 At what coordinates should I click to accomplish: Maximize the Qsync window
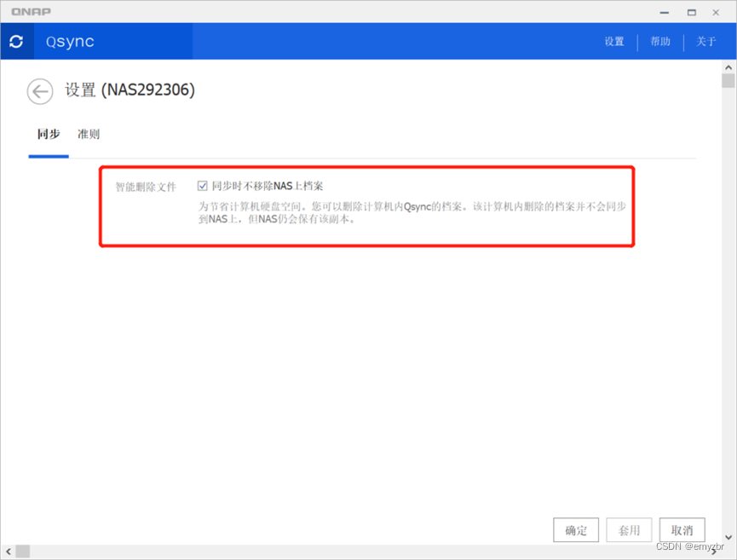point(691,12)
